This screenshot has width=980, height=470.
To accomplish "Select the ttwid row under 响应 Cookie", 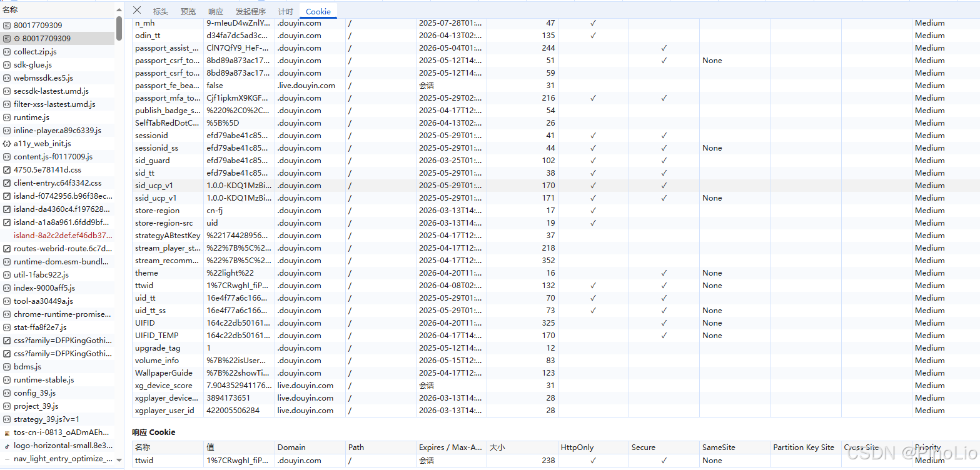I will coord(556,461).
